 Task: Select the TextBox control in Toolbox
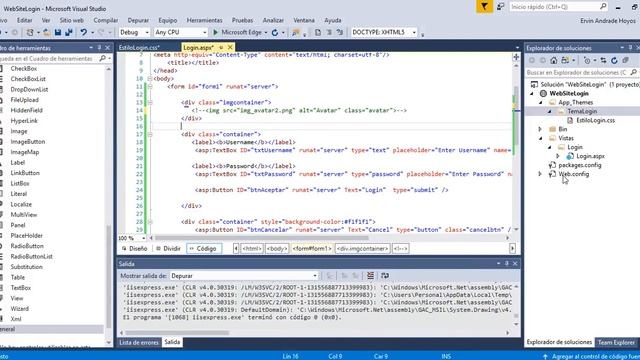20,288
